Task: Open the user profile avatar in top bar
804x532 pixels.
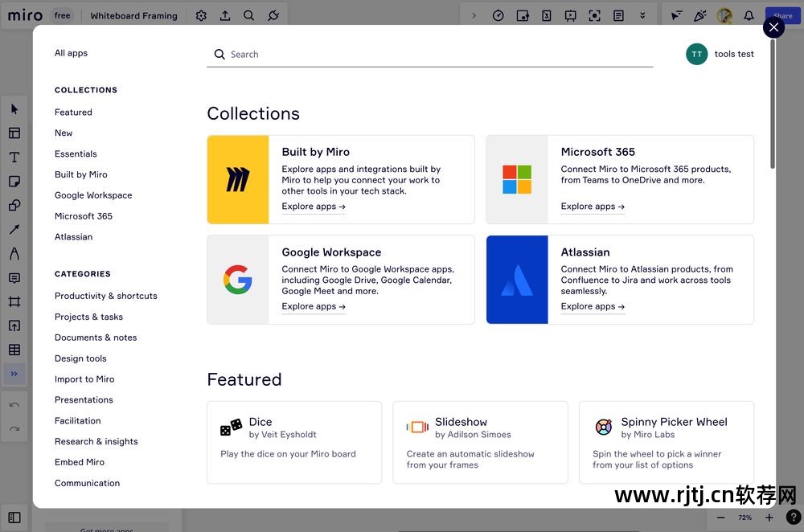Action: (x=724, y=16)
